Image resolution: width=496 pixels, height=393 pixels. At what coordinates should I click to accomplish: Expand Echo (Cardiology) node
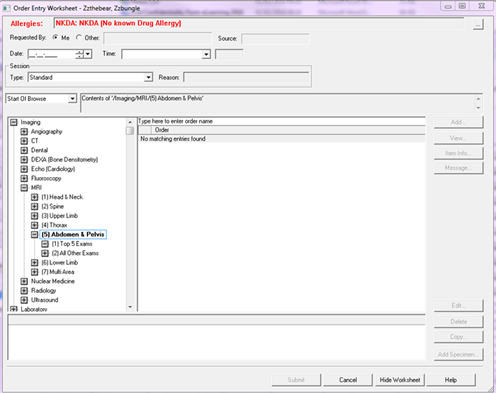pyautogui.click(x=24, y=169)
